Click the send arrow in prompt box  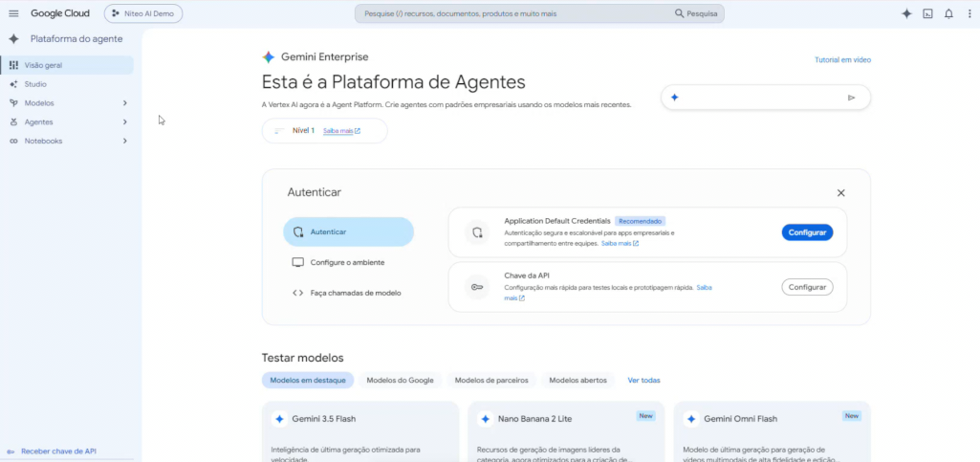pyautogui.click(x=851, y=98)
